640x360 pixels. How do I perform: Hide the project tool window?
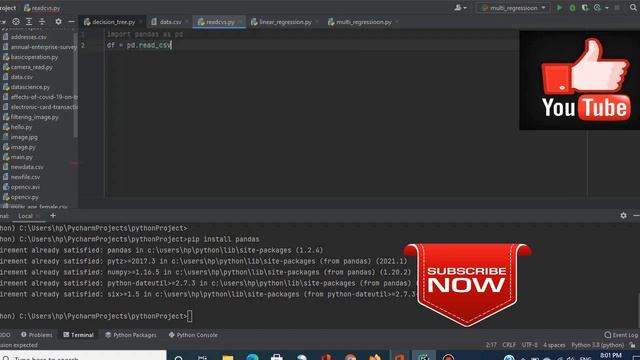coord(71,22)
